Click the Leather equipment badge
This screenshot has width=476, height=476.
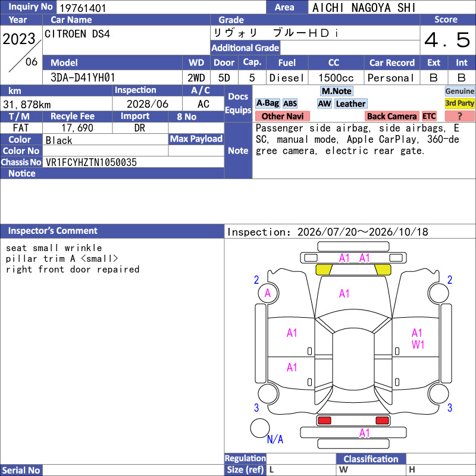tap(350, 104)
